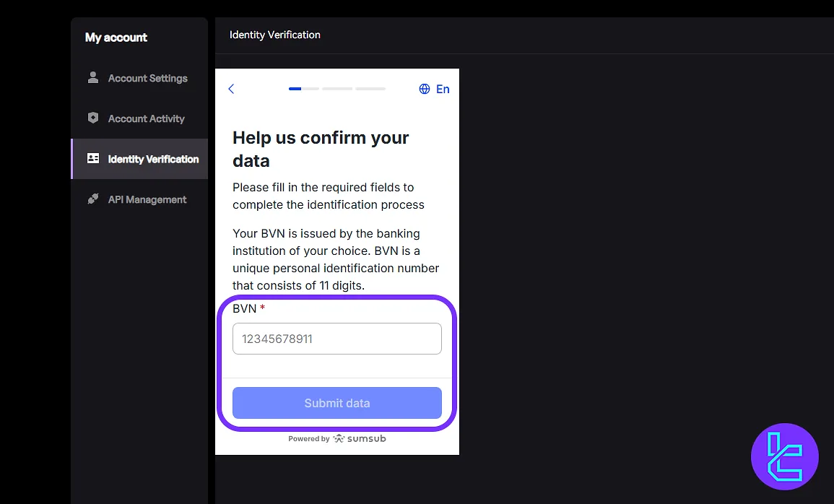The height and width of the screenshot is (504, 834).
Task: Click the globe language icon
Action: [425, 89]
